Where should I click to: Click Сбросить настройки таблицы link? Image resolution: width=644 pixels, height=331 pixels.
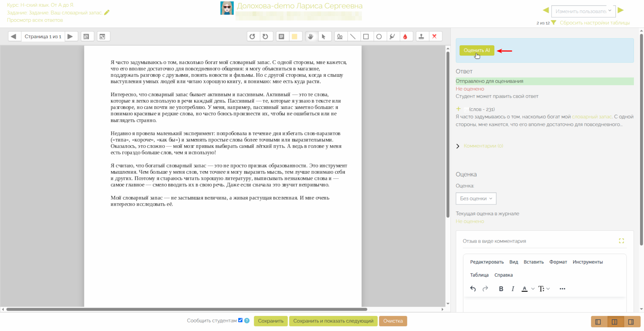[x=595, y=23]
